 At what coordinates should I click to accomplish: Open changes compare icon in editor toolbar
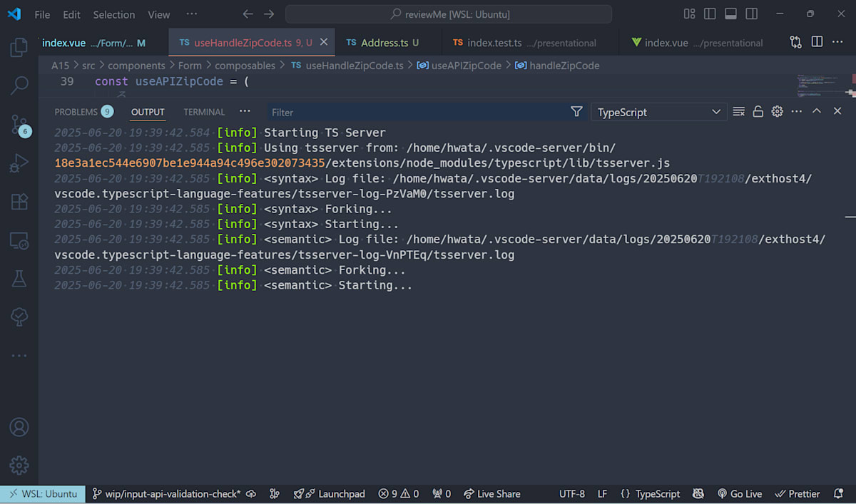tap(795, 43)
